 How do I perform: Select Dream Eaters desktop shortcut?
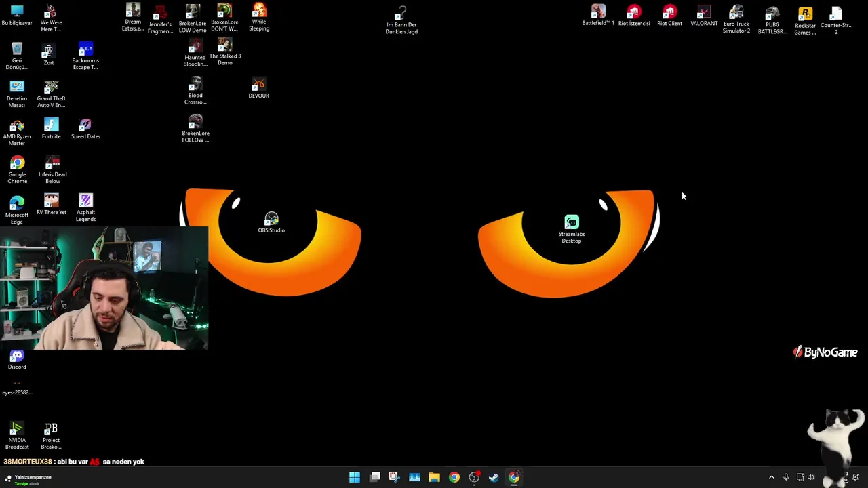133,17
